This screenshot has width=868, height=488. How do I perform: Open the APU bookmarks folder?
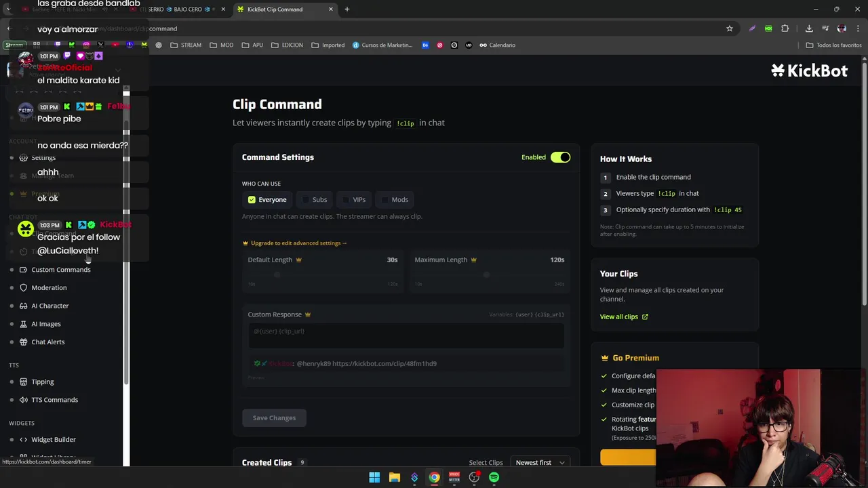click(x=252, y=45)
